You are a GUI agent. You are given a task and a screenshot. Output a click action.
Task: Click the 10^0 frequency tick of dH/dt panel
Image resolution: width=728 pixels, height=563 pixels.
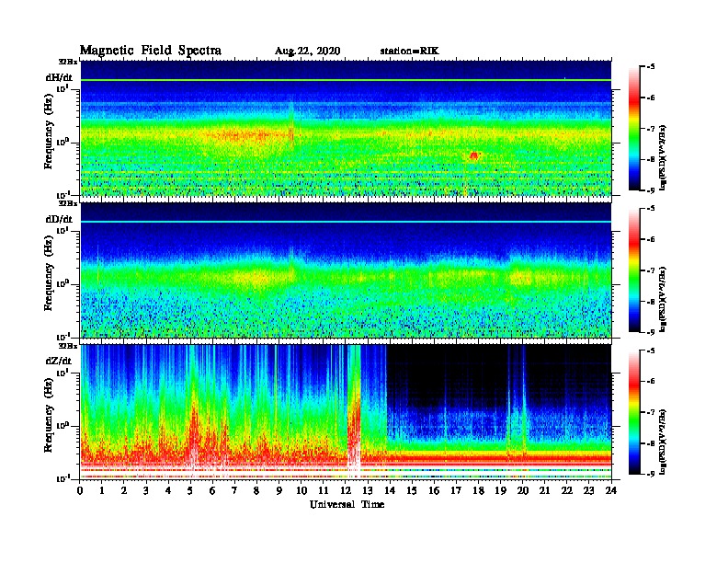(63, 142)
